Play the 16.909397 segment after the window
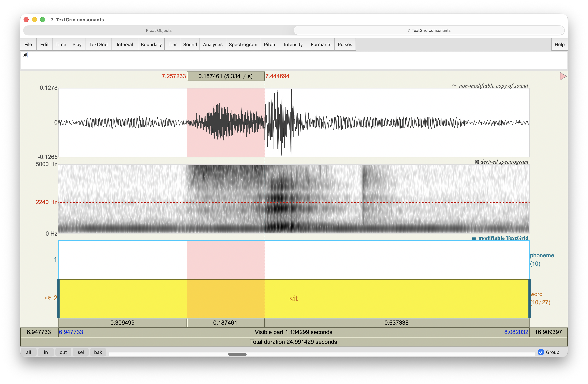This screenshot has height=384, width=588. point(549,332)
